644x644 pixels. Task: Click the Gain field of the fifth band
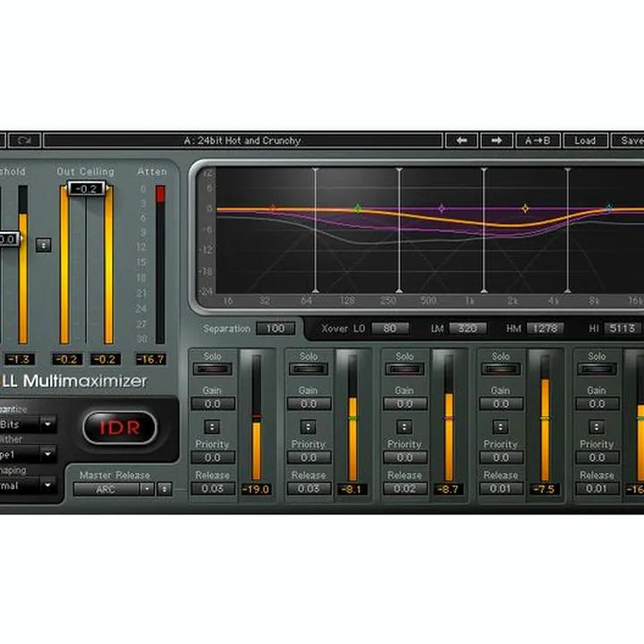[597, 403]
